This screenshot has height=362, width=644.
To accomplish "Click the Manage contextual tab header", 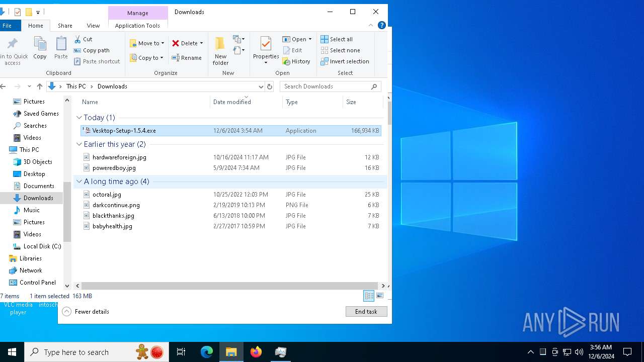I will point(138,13).
